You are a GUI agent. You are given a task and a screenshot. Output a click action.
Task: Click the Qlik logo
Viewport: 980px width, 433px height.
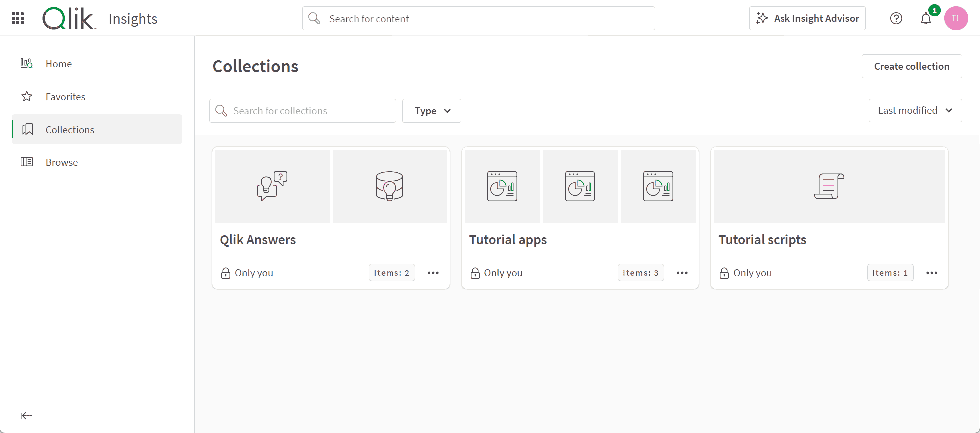point(68,19)
